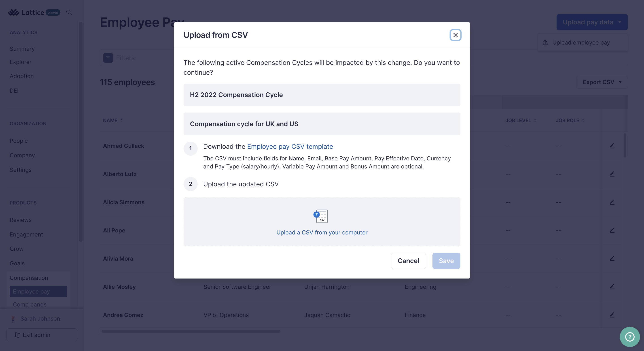This screenshot has height=351, width=644.
Task: Open Reviews product
Action: click(x=21, y=220)
